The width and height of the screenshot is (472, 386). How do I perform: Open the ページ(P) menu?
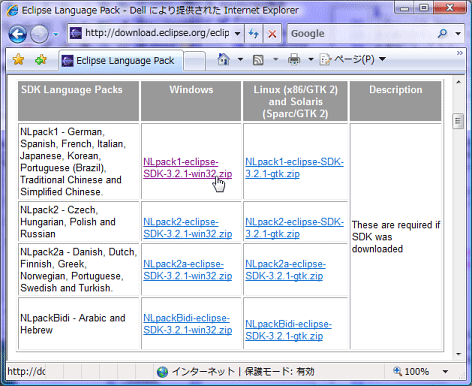(x=353, y=60)
